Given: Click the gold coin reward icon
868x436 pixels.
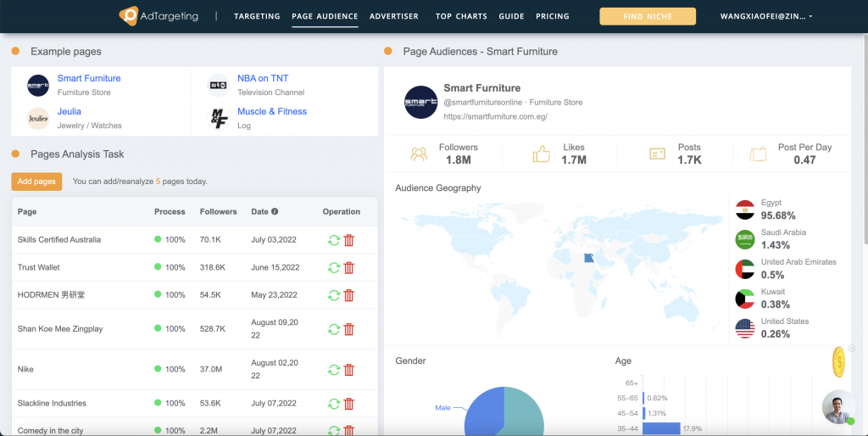Looking at the screenshot, I should (838, 362).
